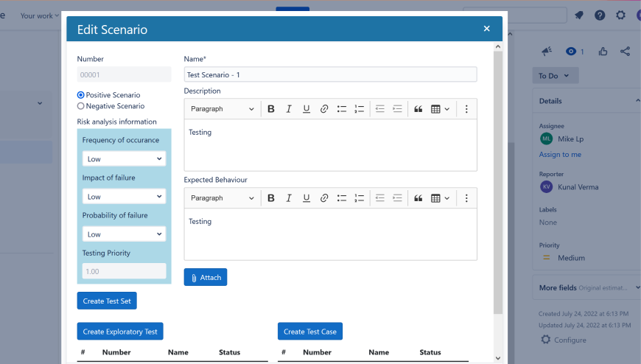The width and height of the screenshot is (641, 364).
Task: Add bulleted list in Expected Behaviour editor
Action: (342, 198)
